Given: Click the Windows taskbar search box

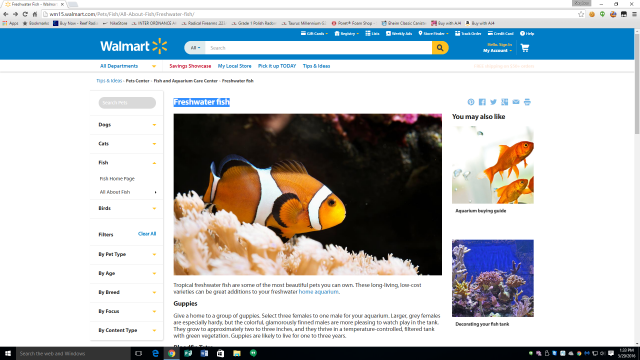Looking at the screenshot, I should tap(73, 353).
